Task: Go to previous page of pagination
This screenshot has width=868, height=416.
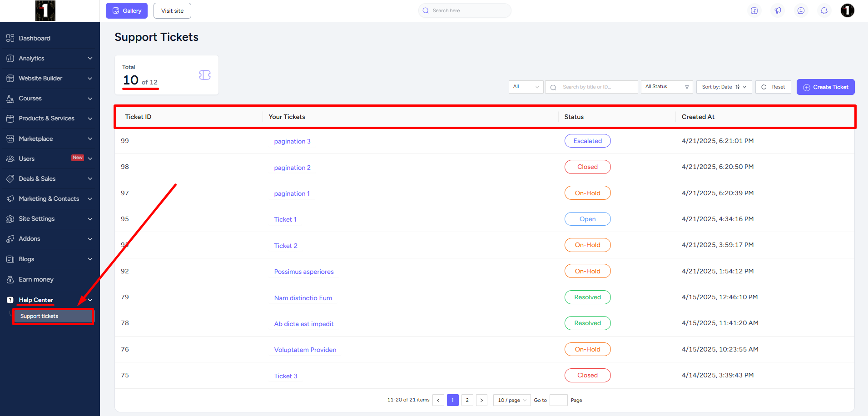Action: click(x=438, y=400)
